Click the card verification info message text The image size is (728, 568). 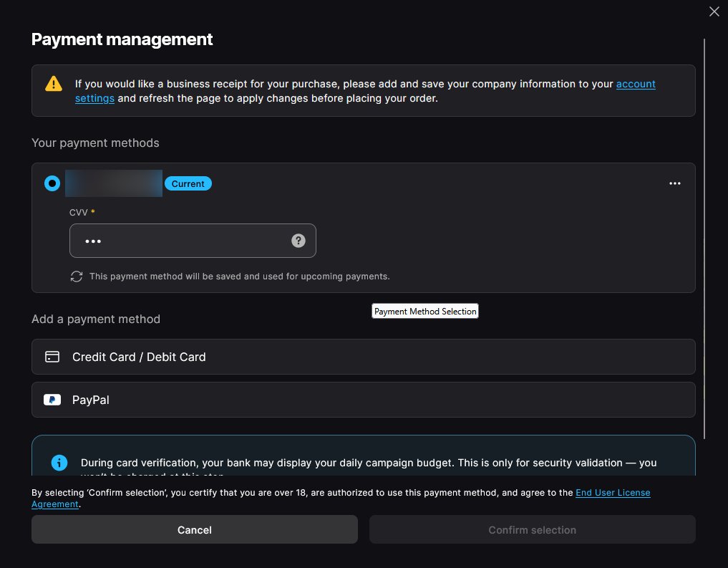[x=369, y=466]
